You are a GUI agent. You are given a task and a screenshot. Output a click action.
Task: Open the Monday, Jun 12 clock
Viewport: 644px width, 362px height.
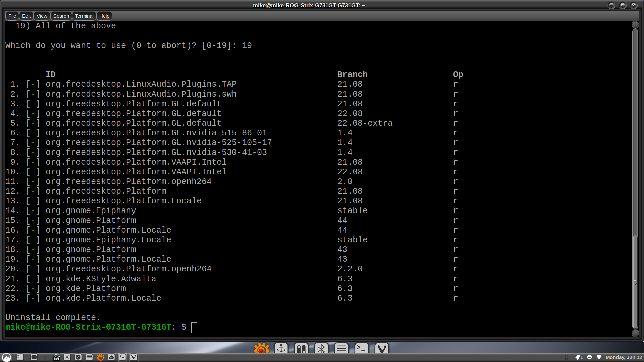(x=624, y=357)
